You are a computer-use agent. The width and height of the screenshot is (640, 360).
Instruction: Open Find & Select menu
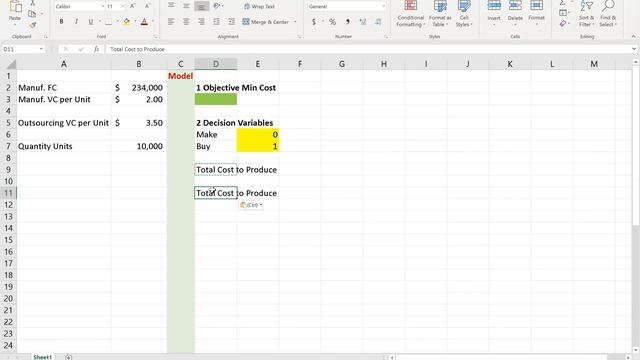(608, 13)
